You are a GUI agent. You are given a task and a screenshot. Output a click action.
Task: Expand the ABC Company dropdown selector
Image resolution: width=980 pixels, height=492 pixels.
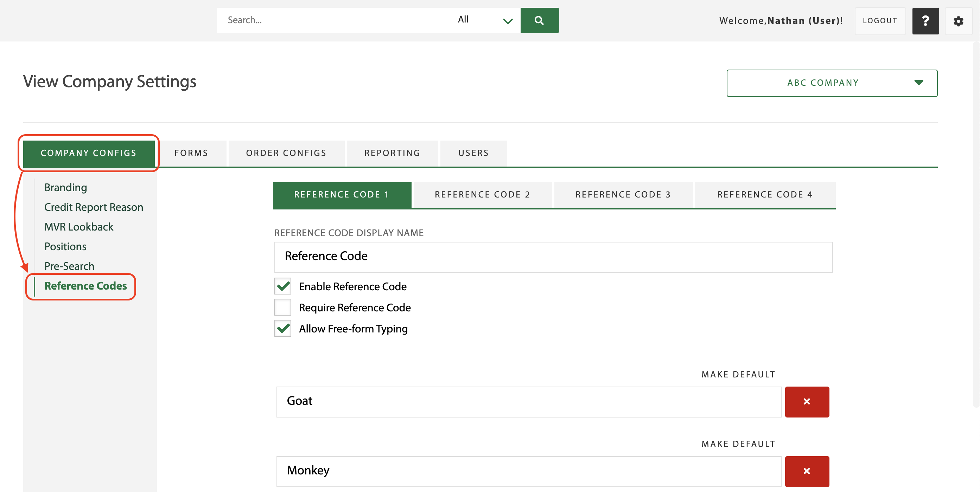pyautogui.click(x=918, y=83)
